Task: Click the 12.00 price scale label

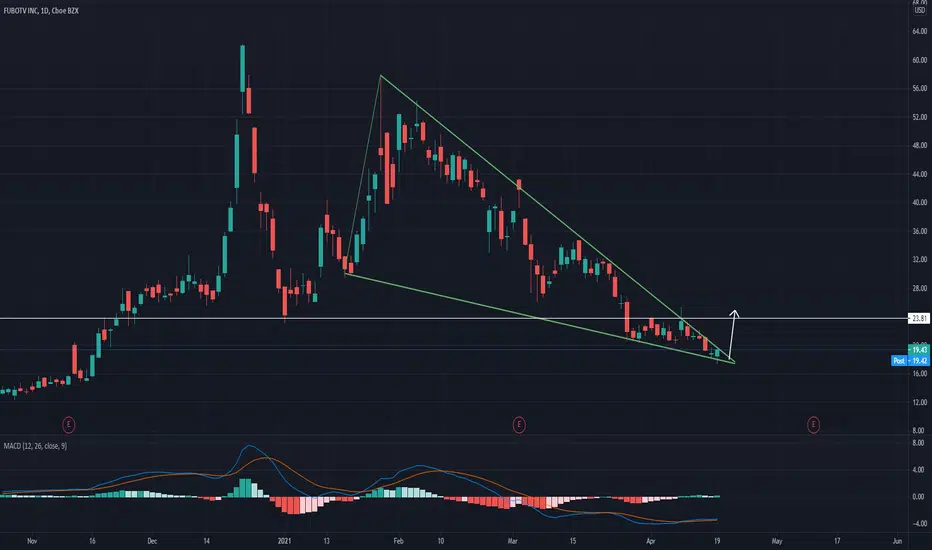Action: [920, 403]
